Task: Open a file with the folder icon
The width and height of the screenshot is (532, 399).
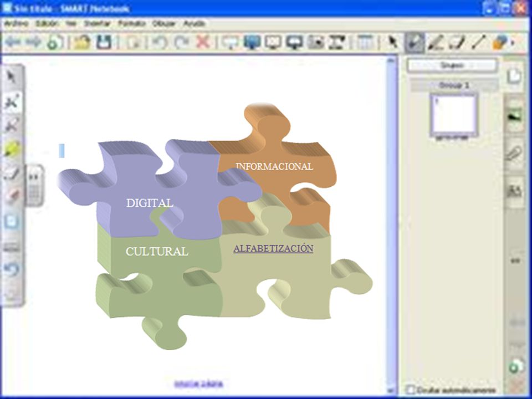Action: click(83, 43)
